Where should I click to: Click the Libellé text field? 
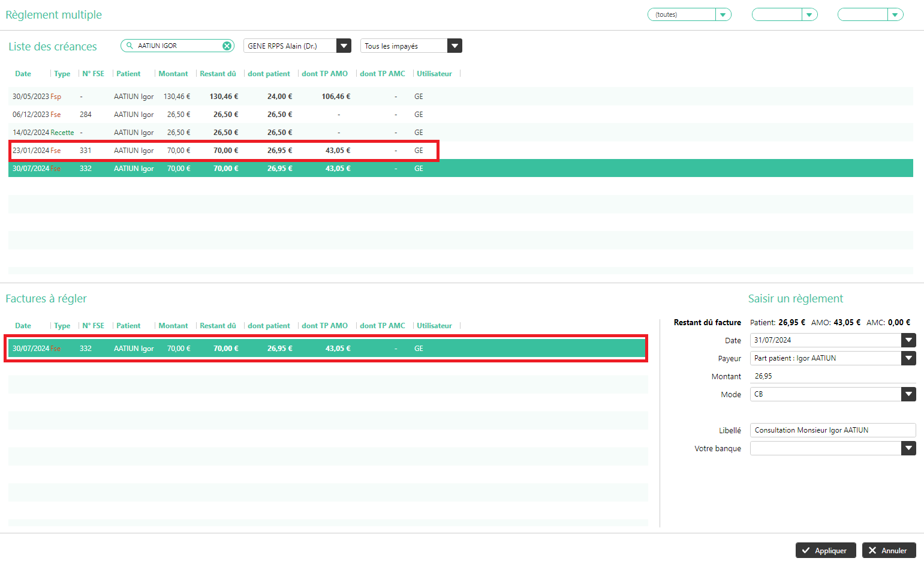point(832,430)
